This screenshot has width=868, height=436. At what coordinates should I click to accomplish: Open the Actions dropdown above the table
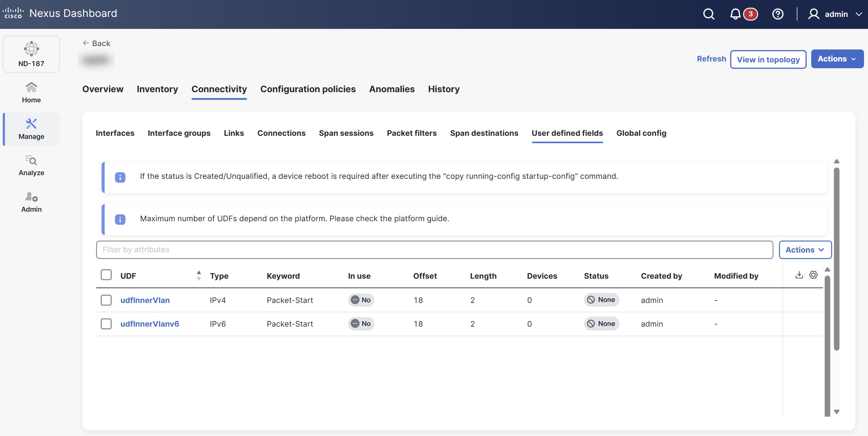pyautogui.click(x=805, y=249)
